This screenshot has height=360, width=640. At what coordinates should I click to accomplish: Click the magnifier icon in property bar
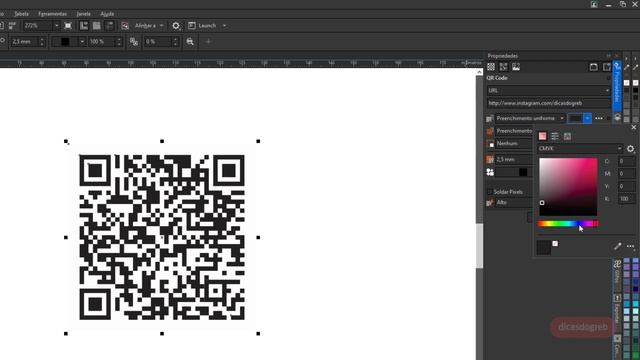[190, 42]
